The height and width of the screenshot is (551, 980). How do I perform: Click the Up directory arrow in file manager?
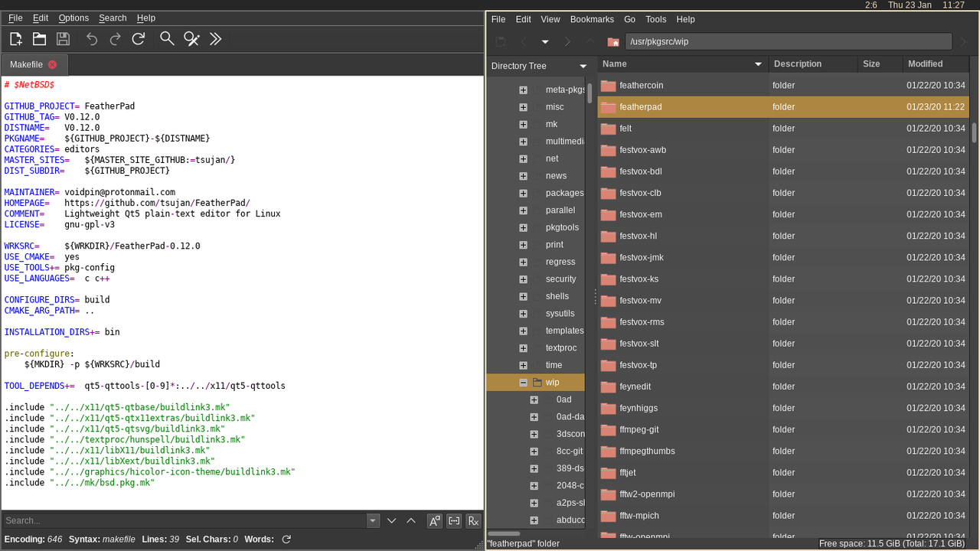590,41
